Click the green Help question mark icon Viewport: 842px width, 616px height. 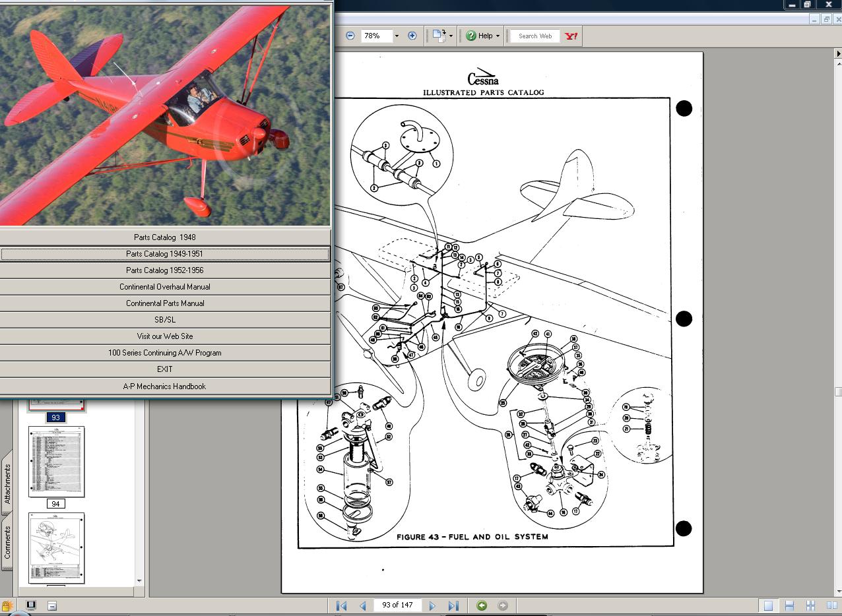click(x=470, y=36)
